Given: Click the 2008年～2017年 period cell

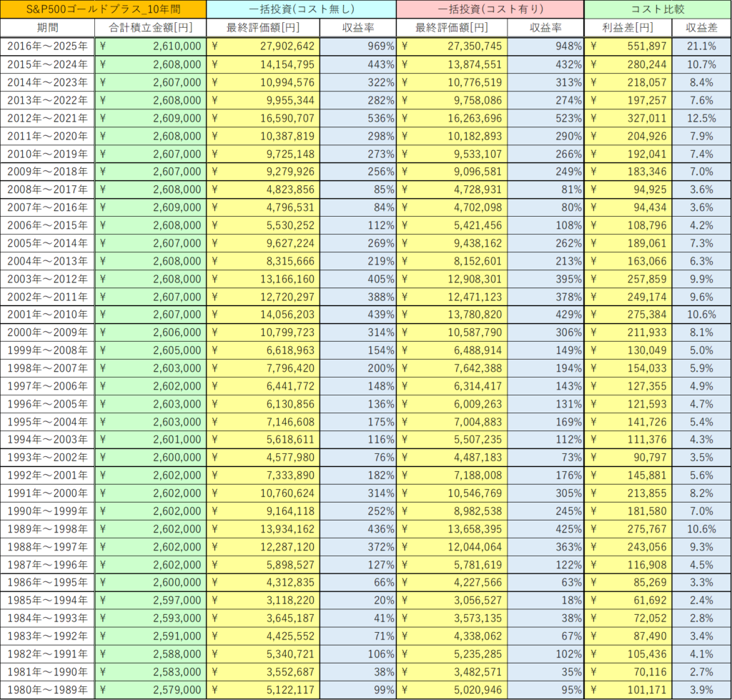Looking at the screenshot, I should point(48,189).
